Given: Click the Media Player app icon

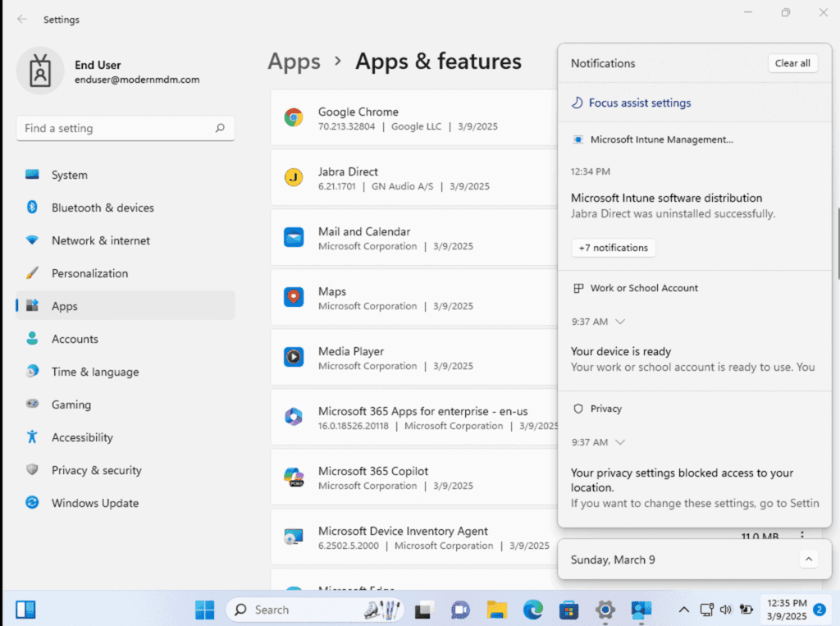Looking at the screenshot, I should click(x=294, y=358).
